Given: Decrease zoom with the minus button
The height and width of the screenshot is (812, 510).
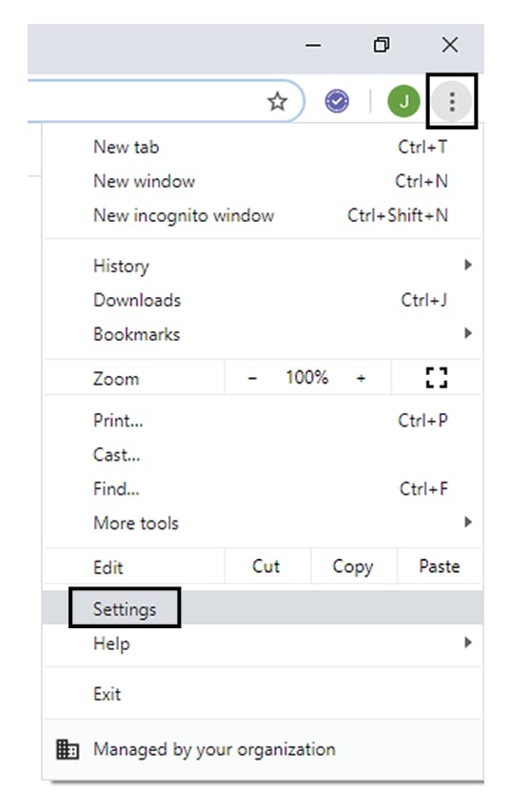Looking at the screenshot, I should coord(252,378).
